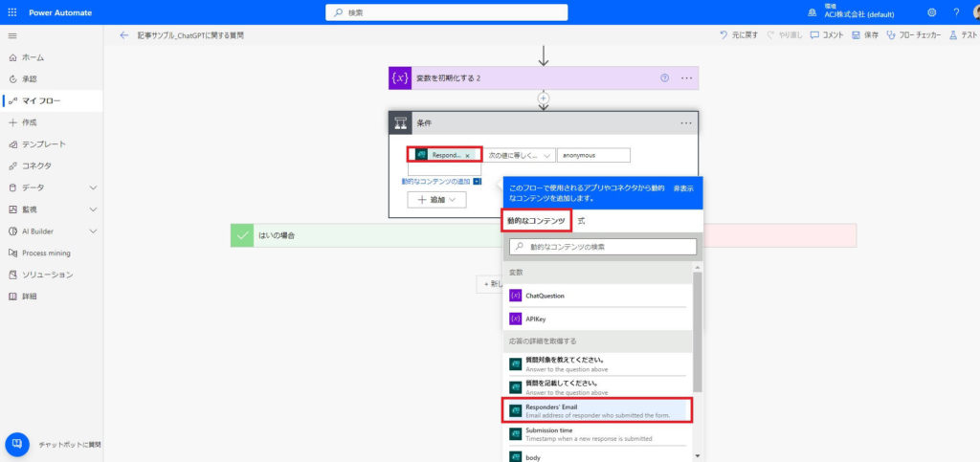Expand the データ navigation section
This screenshot has height=462, width=980.
[x=93, y=187]
